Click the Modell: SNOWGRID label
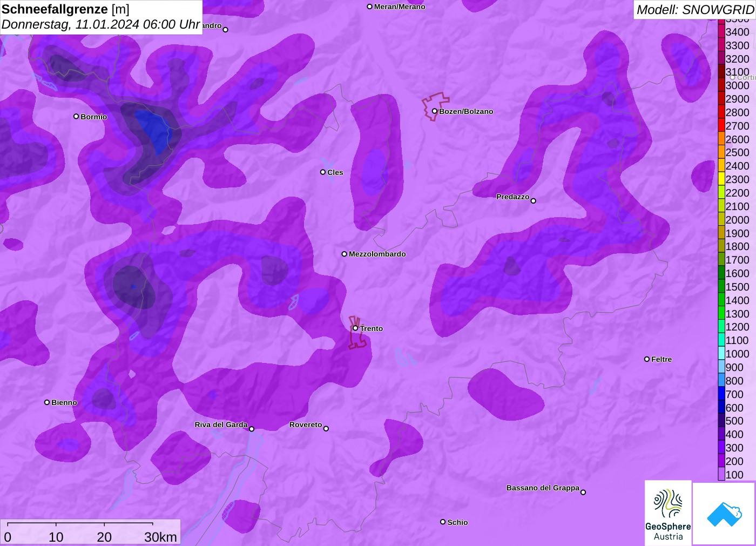 point(695,9)
